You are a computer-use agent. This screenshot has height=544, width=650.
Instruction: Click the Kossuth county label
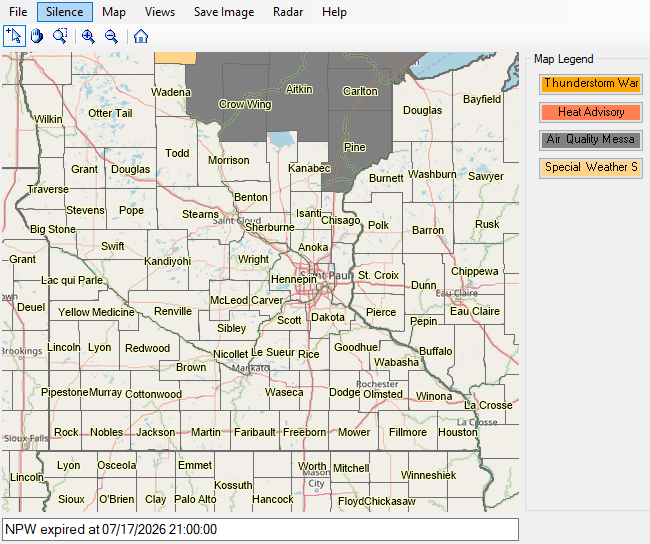click(233, 485)
